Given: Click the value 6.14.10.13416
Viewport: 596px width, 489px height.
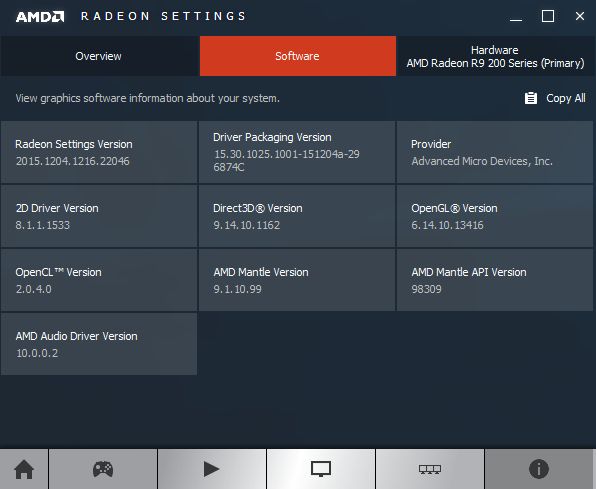Looking at the screenshot, I should pyautogui.click(x=447, y=225).
